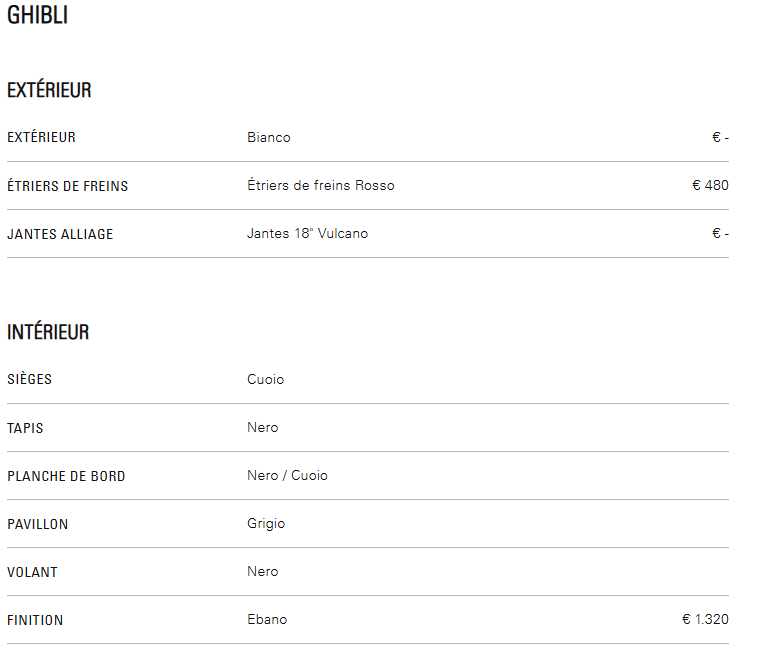This screenshot has width=763, height=667.
Task: Click the JANTES ALLIAGE row label
Action: (x=60, y=234)
